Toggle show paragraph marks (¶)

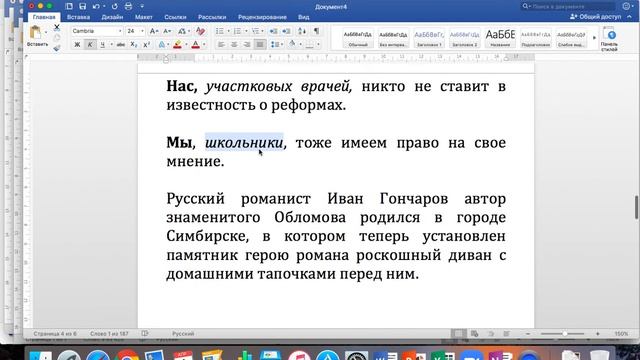click(x=316, y=31)
